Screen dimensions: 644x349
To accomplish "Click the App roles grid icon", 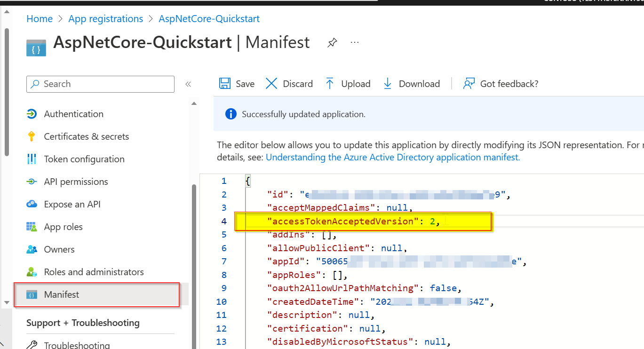I will tap(32, 227).
